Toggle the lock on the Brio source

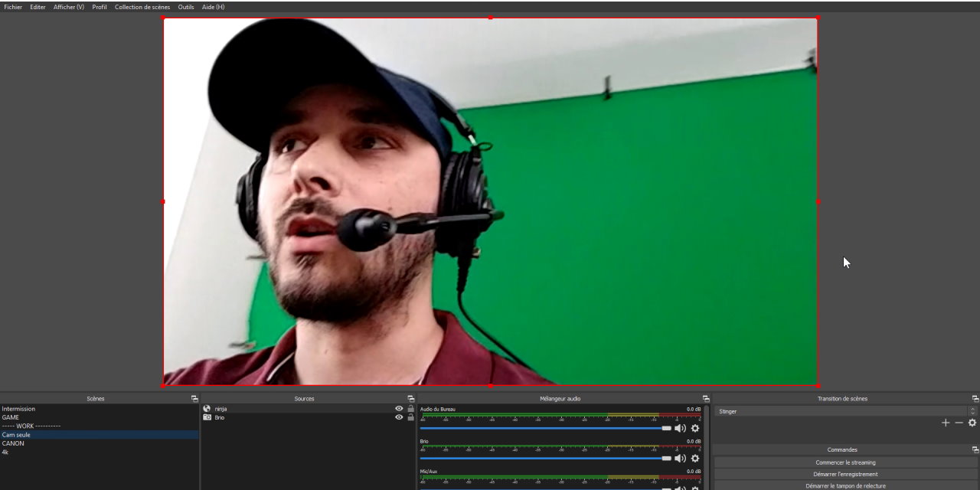(411, 417)
